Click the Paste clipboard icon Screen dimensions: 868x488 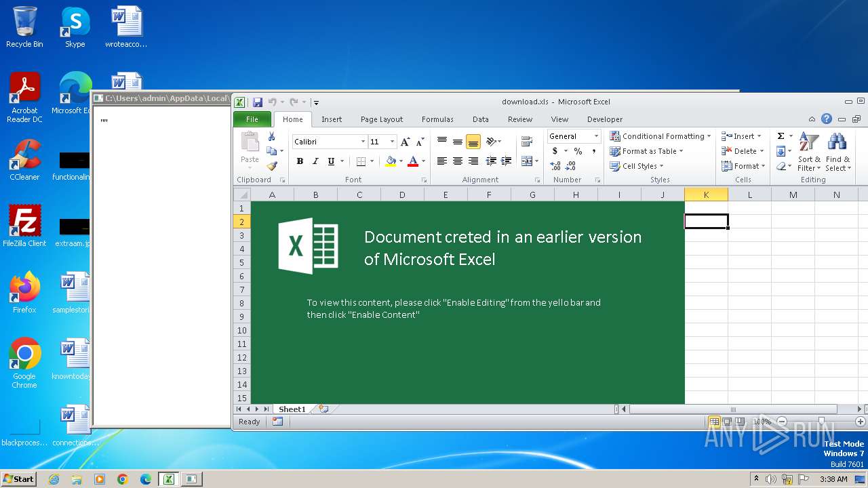(250, 142)
